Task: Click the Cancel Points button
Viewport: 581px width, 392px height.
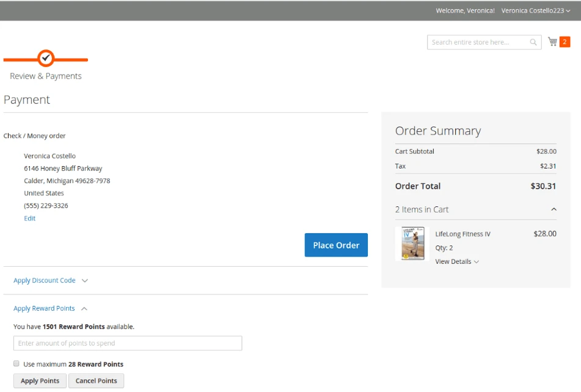Action: click(x=97, y=381)
